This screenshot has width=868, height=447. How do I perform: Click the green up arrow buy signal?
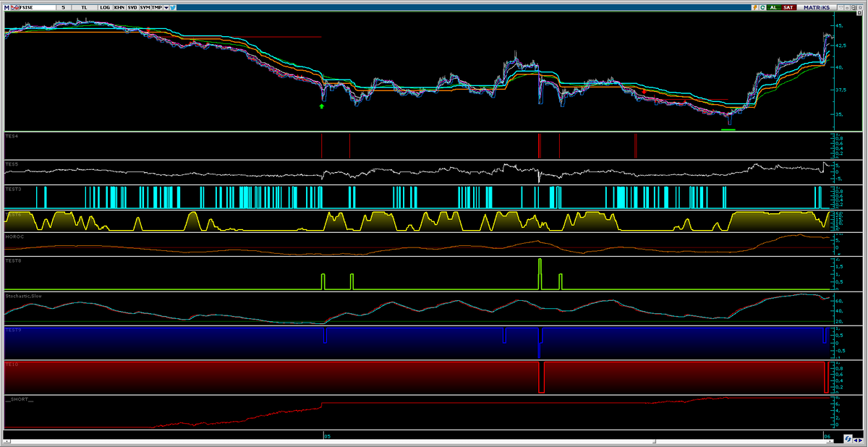click(322, 106)
